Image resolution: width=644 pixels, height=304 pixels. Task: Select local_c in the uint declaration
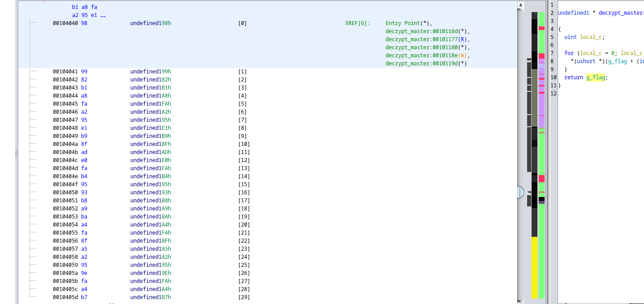tap(592, 37)
